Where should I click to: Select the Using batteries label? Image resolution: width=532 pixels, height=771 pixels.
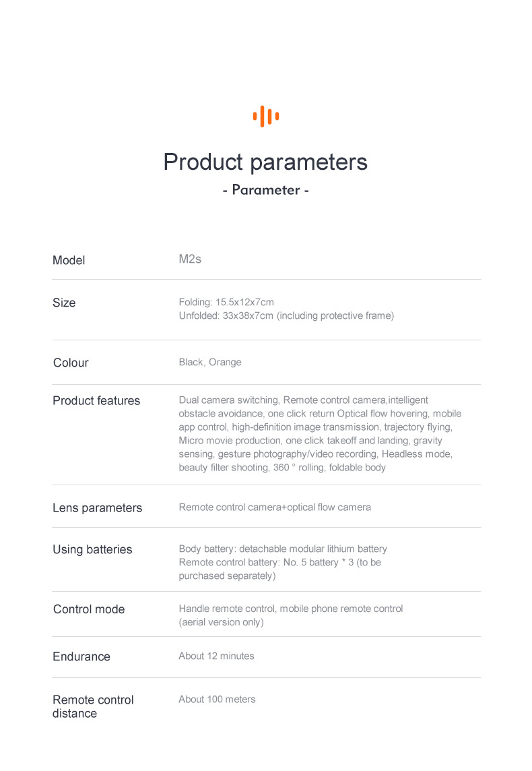click(92, 549)
